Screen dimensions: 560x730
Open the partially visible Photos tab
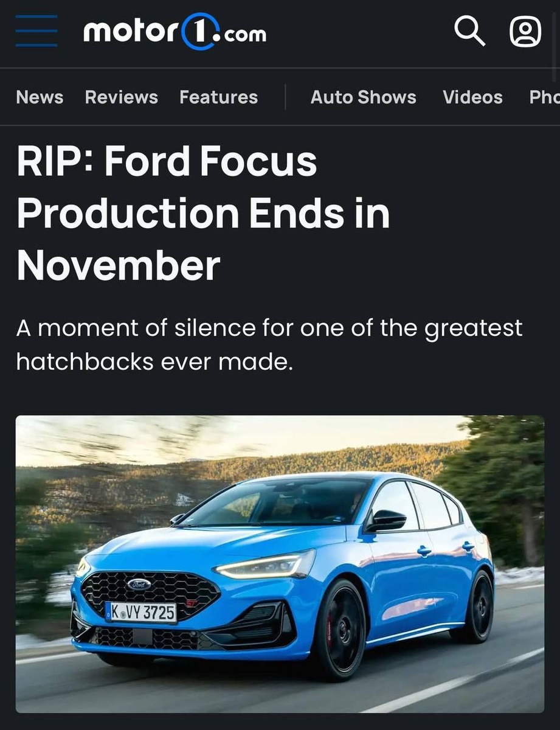(x=544, y=97)
